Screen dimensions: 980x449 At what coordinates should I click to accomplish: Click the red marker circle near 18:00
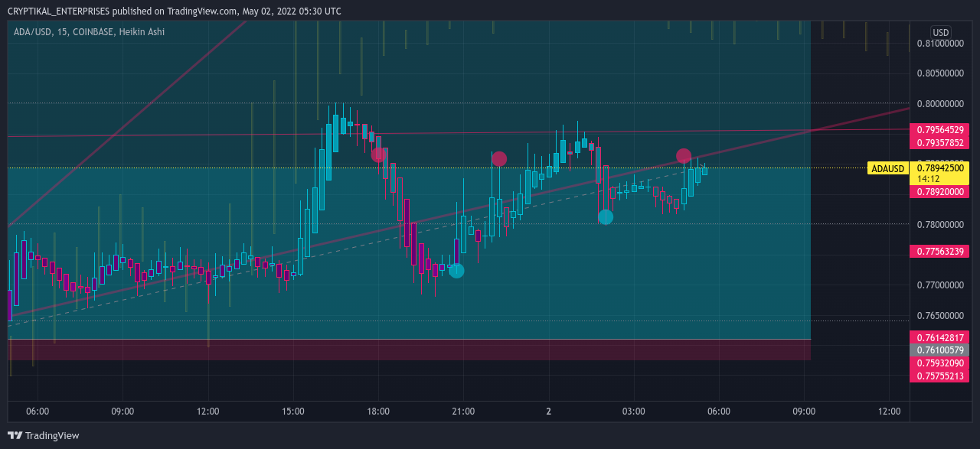pos(378,155)
